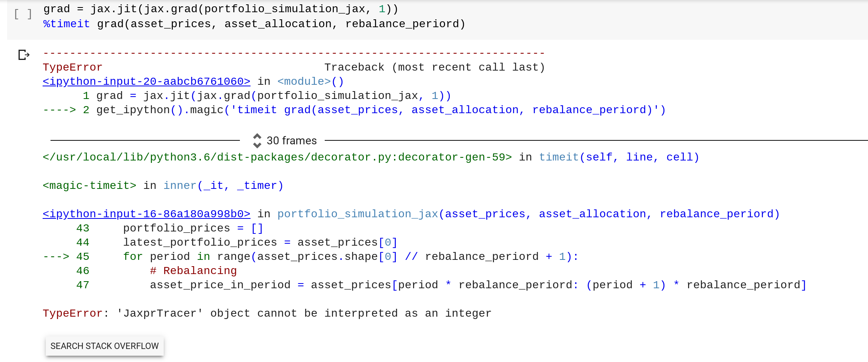Viewport: 868px width, 362px height.
Task: Open the ipython-input-20 source link
Action: pos(146,81)
